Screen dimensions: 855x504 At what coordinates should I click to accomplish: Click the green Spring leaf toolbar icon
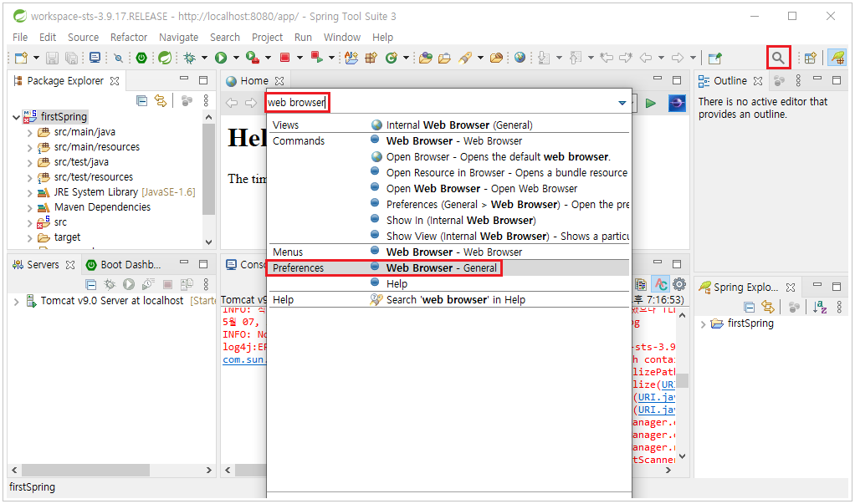click(x=165, y=57)
